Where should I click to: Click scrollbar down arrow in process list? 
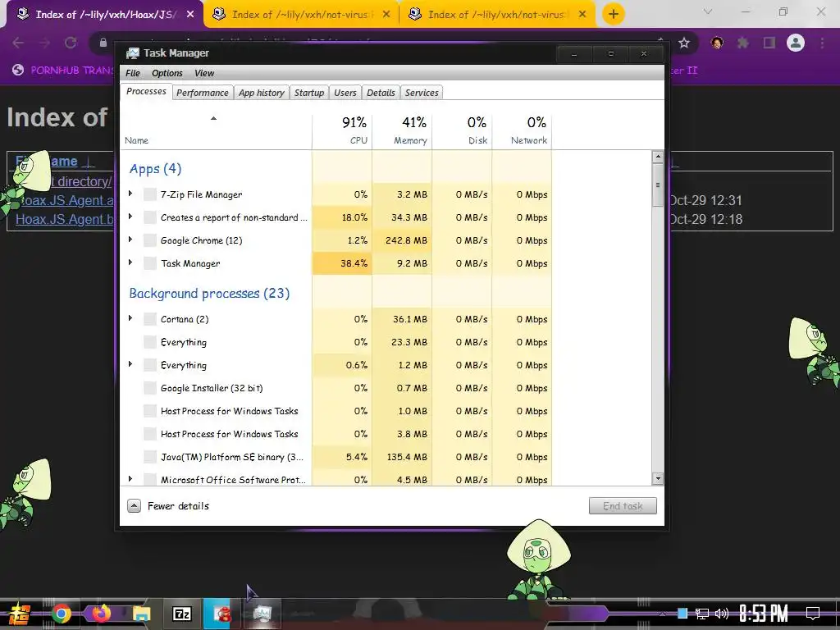coord(658,479)
